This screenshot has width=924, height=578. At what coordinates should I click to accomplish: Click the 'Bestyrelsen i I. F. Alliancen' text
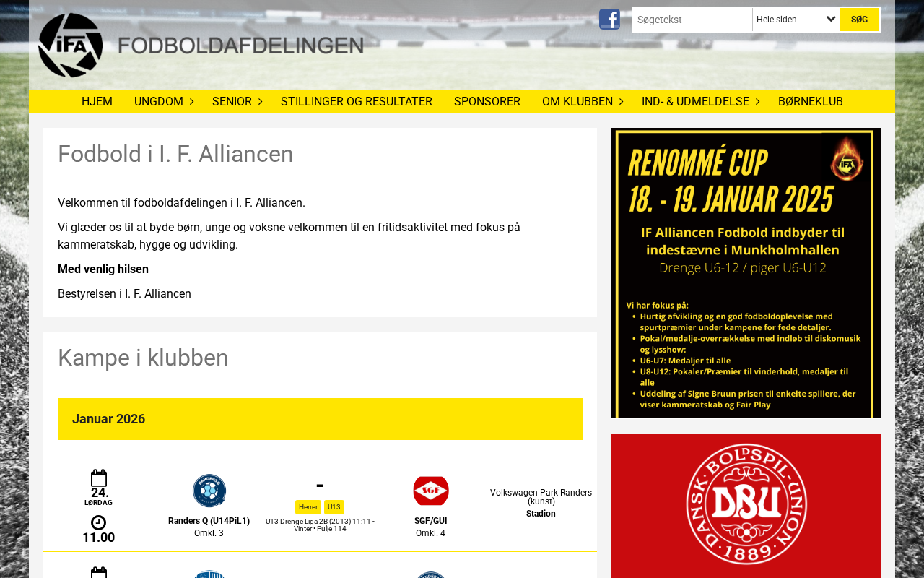click(124, 294)
